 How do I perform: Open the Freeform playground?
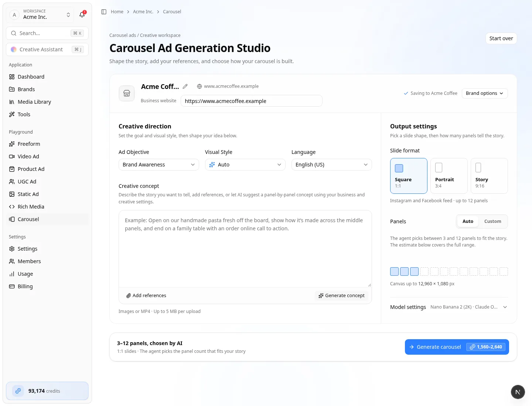(47, 144)
